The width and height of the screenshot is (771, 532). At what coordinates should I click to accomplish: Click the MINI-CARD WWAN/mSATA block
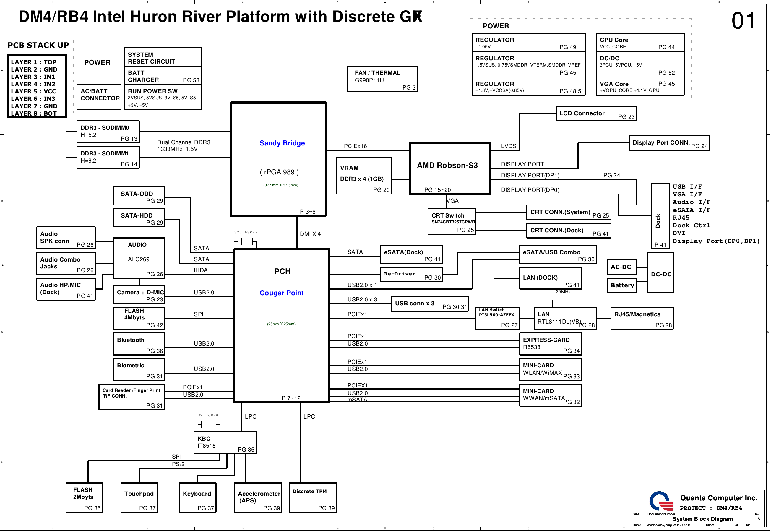[551, 395]
